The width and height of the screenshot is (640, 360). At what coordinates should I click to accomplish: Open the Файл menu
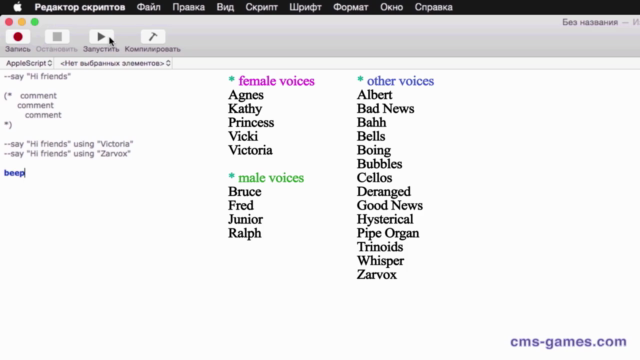[x=149, y=7]
